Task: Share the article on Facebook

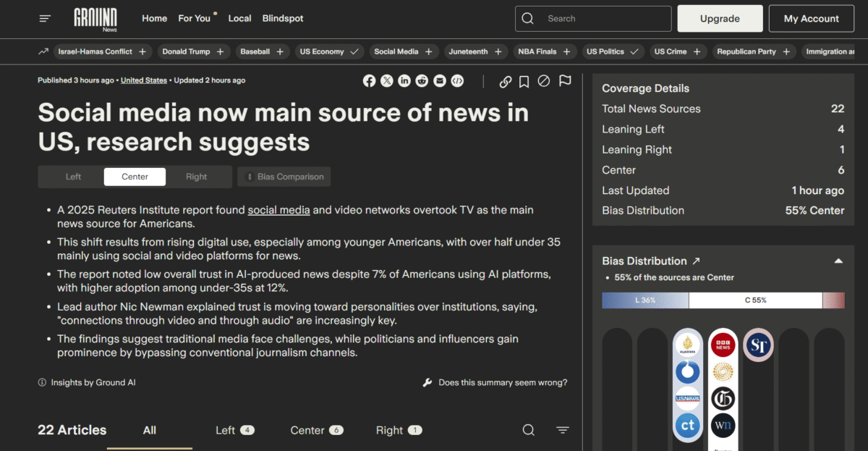Action: (370, 81)
